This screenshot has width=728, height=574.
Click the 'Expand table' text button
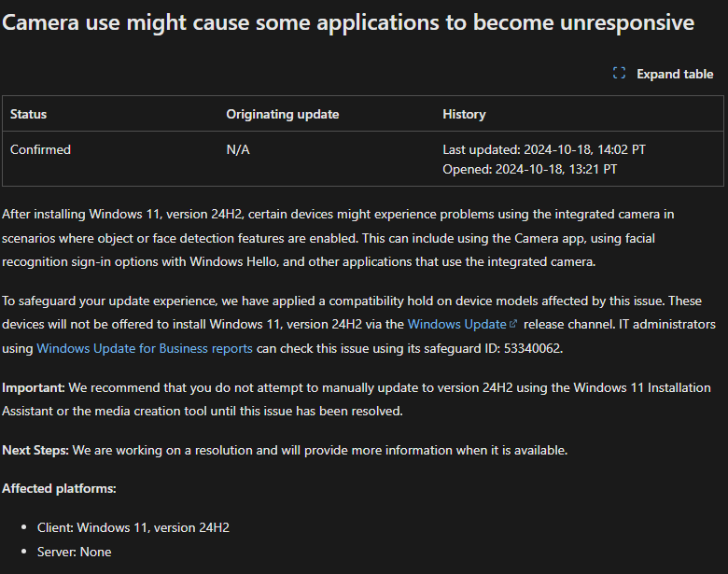(x=675, y=75)
